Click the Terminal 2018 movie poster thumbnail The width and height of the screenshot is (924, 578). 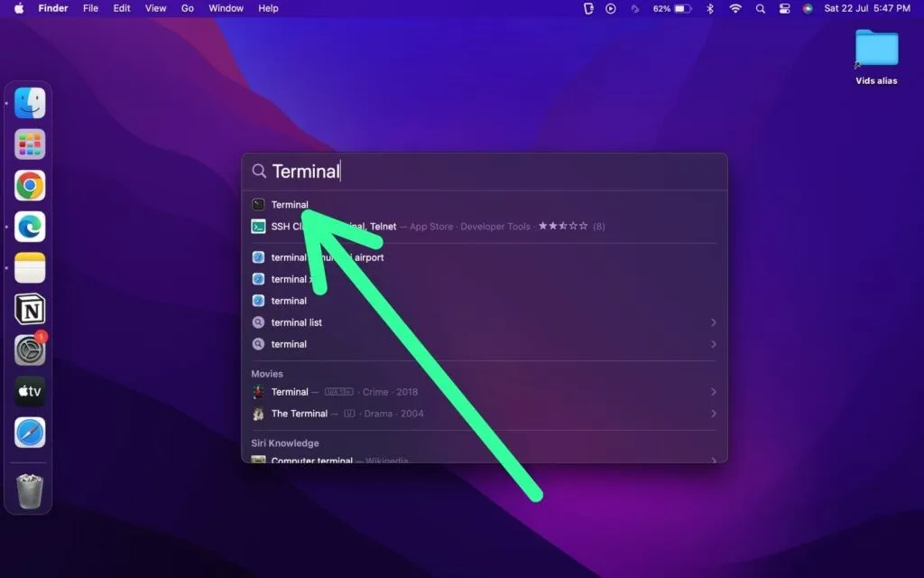point(258,392)
